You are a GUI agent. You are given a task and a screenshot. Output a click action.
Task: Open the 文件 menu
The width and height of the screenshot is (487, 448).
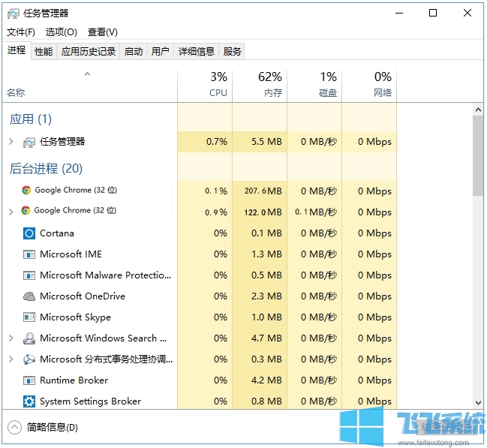click(x=21, y=32)
